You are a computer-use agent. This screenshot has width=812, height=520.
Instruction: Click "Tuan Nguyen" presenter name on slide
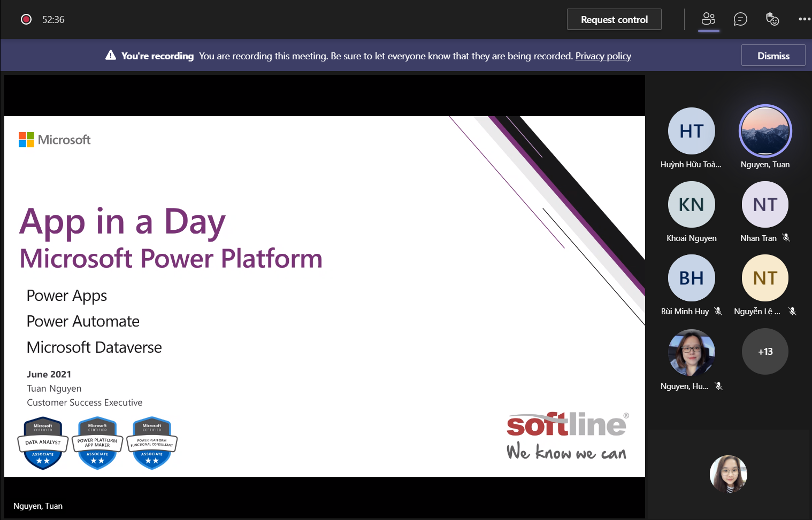point(55,389)
